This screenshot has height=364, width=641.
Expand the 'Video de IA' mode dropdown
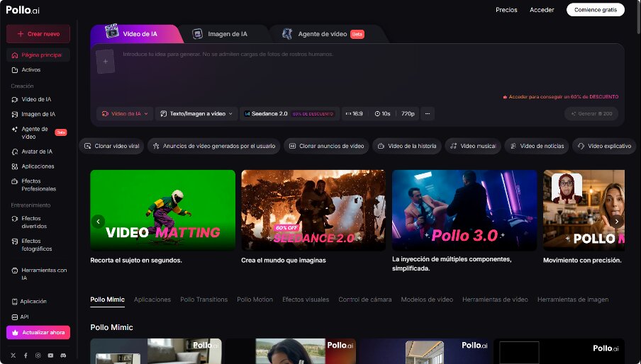[125, 113]
